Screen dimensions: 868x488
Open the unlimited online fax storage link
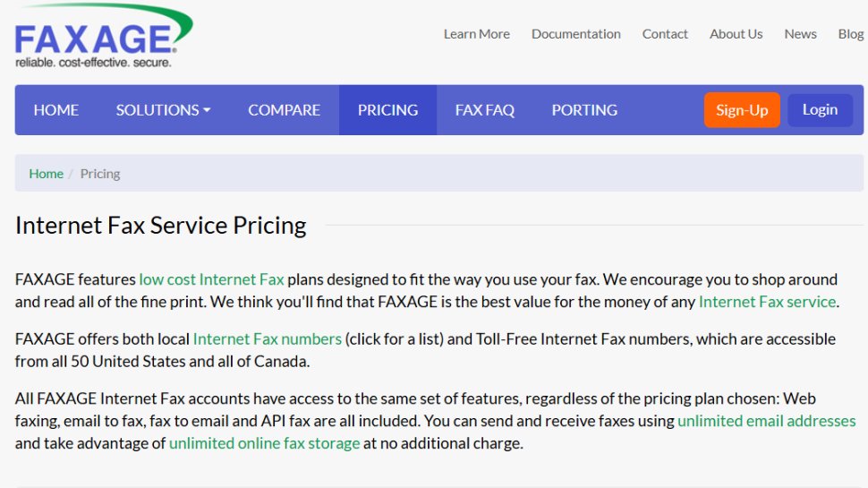point(264,443)
